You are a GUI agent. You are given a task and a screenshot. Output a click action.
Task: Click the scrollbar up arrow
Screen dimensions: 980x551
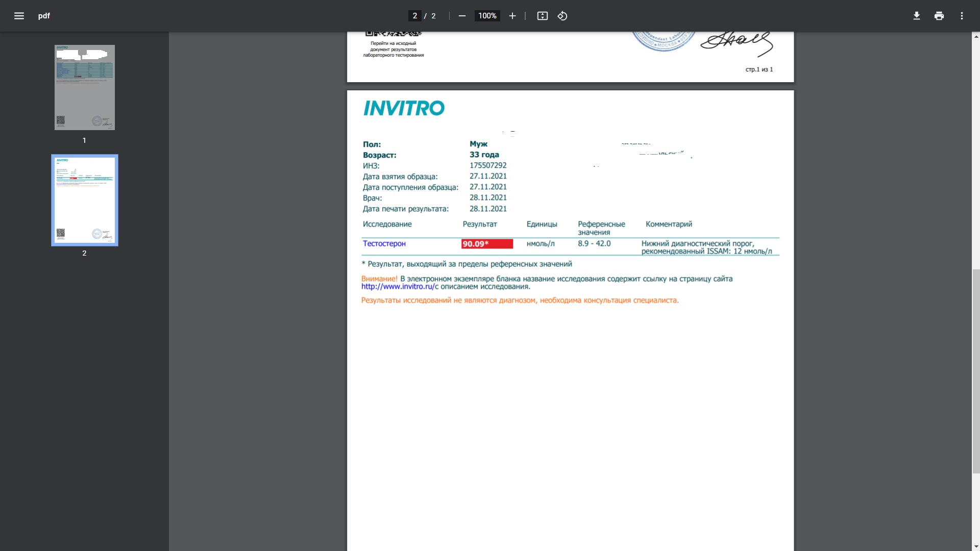coord(976,37)
